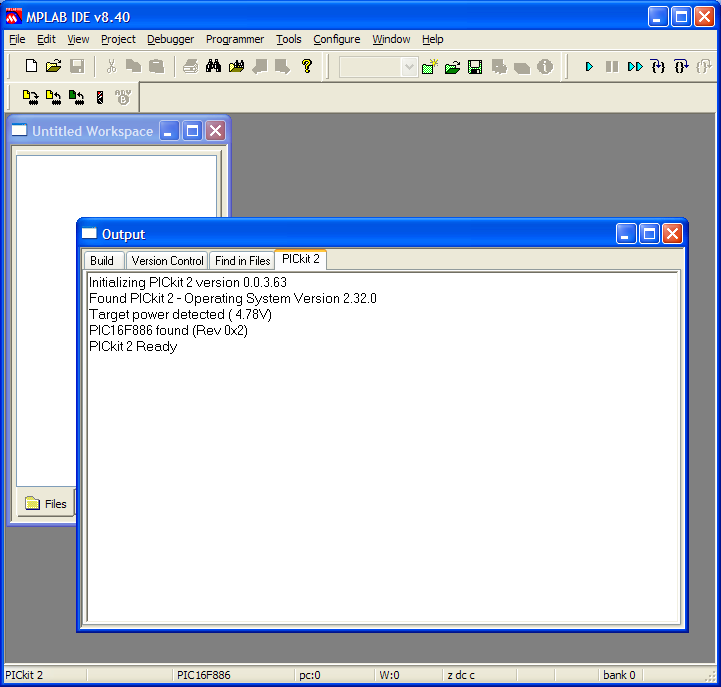Screen dimensions: 721x687
Task: Open the Debugger menu
Action: [x=170, y=40]
